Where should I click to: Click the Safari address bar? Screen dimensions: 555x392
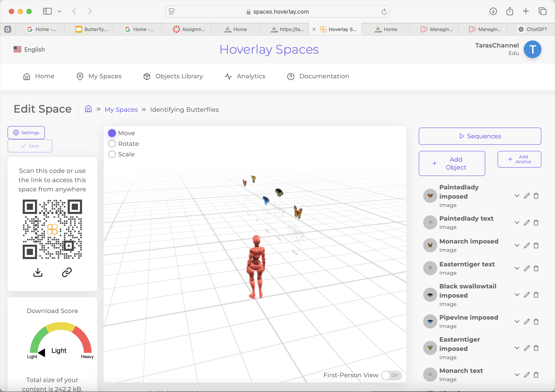click(277, 12)
